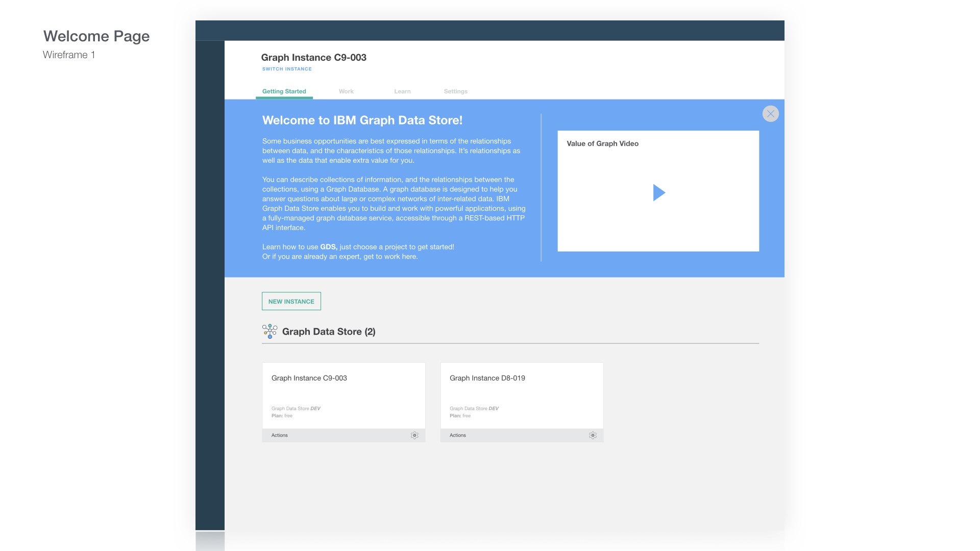Image resolution: width=980 pixels, height=551 pixels.
Task: Select the Graph Instance D8-019 card title
Action: (487, 378)
